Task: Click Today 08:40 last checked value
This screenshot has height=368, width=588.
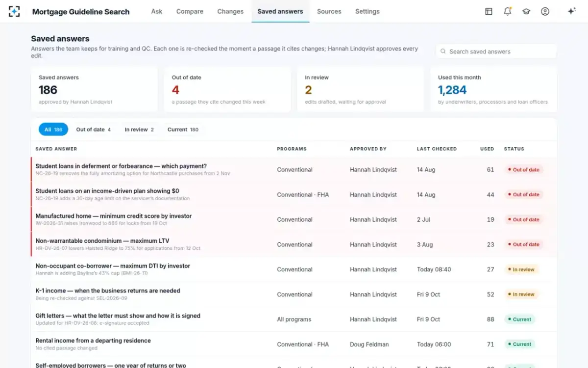Action: (434, 269)
